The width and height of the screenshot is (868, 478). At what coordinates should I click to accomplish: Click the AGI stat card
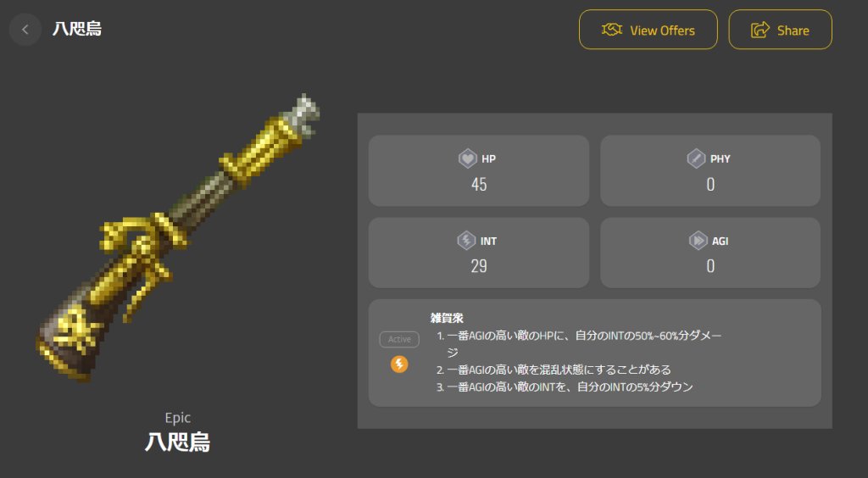click(x=710, y=253)
